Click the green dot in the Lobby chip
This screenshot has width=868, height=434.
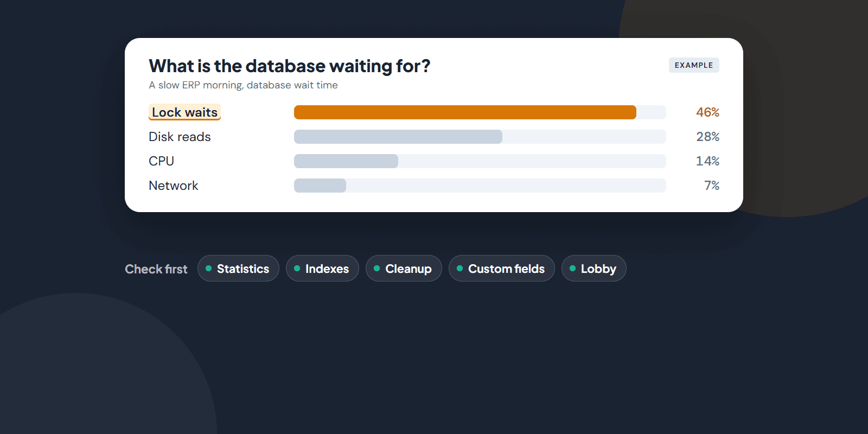click(572, 269)
